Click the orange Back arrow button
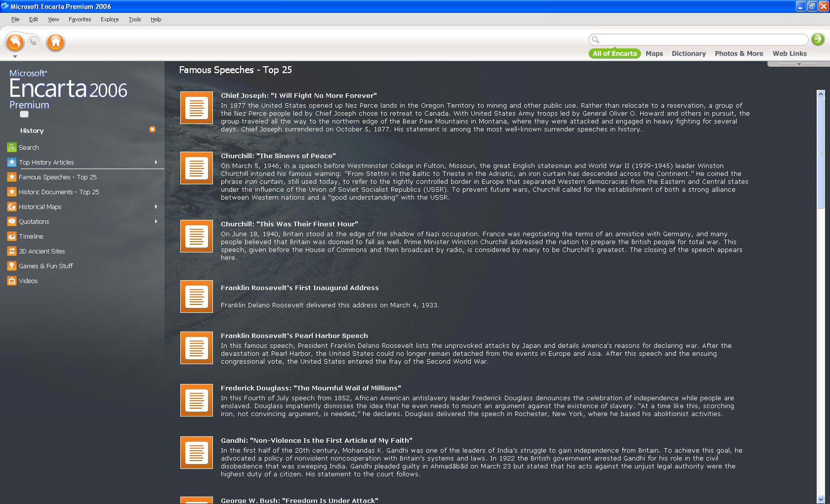This screenshot has width=830, height=504. (x=15, y=42)
